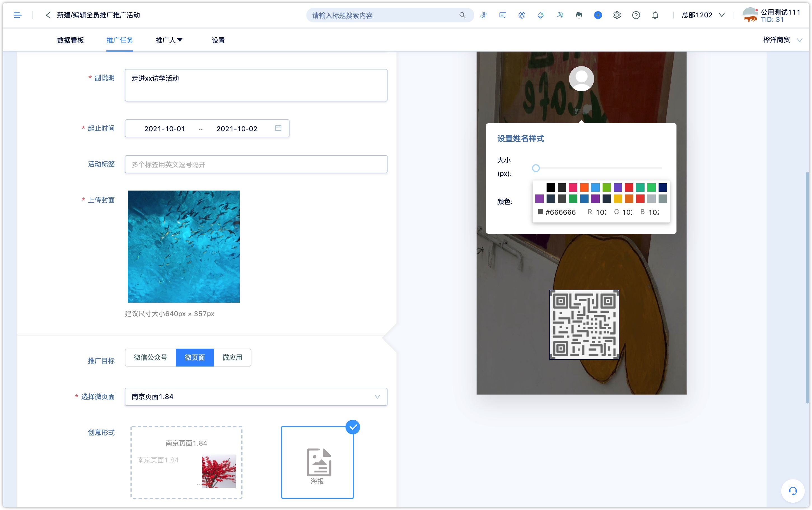
Task: Select the 南京页面1.84 link card format
Action: [x=186, y=462]
